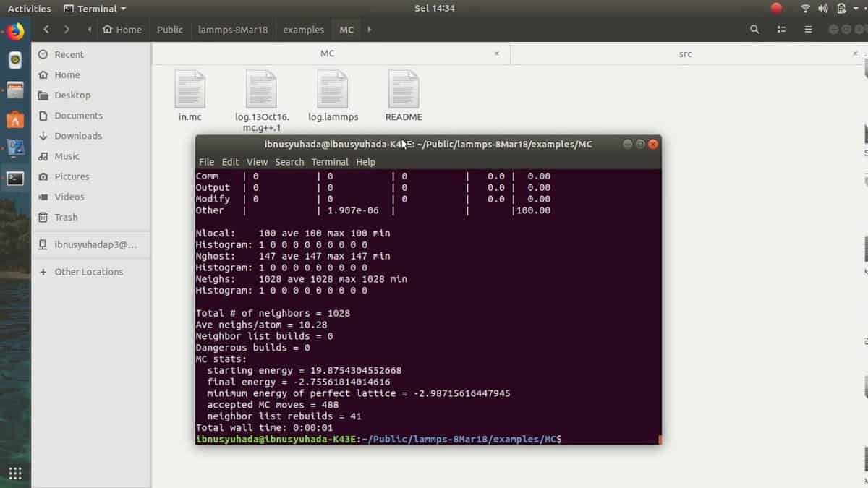Click the 'final energy' output line
The image size is (868, 488).
(x=298, y=382)
